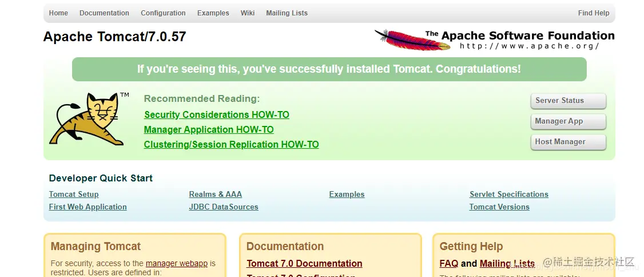
Task: Open Manager Application HOW-TO link
Action: coord(209,130)
